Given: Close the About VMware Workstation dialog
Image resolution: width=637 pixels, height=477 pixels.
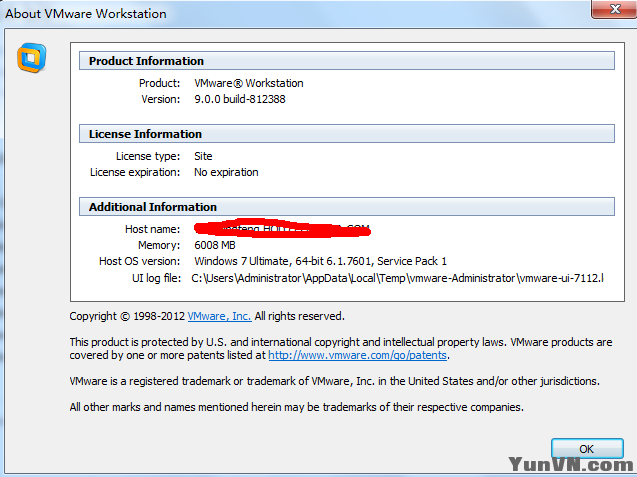Looking at the screenshot, I should tap(614, 9).
